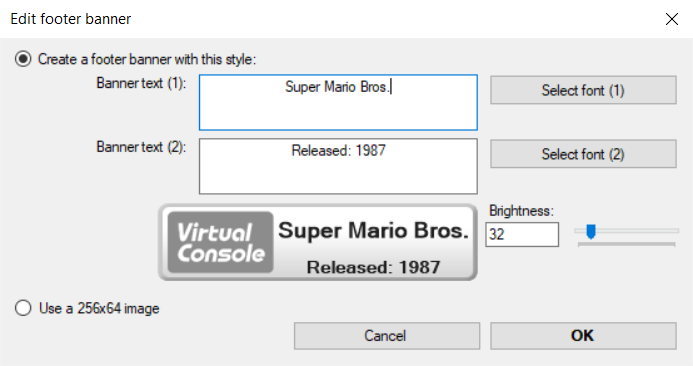This screenshot has height=366, width=693.
Task: Click the 'Banner text (2):' label
Action: (x=141, y=147)
